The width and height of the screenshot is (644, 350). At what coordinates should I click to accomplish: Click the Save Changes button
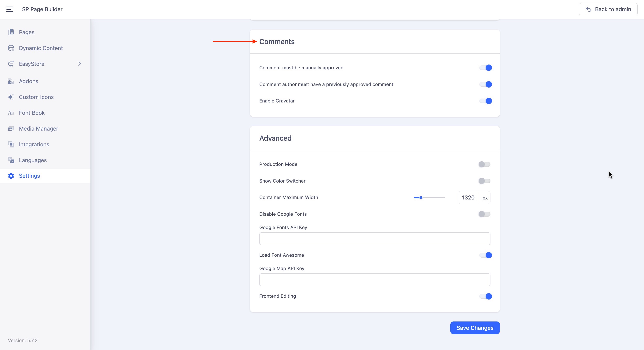pyautogui.click(x=475, y=328)
